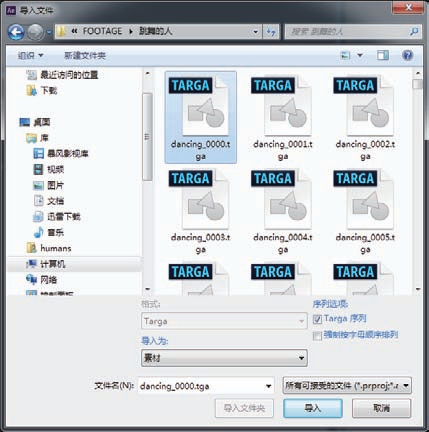The height and width of the screenshot is (432, 429).
Task: Click 新建文件夹 in the toolbar
Action: pos(85,55)
